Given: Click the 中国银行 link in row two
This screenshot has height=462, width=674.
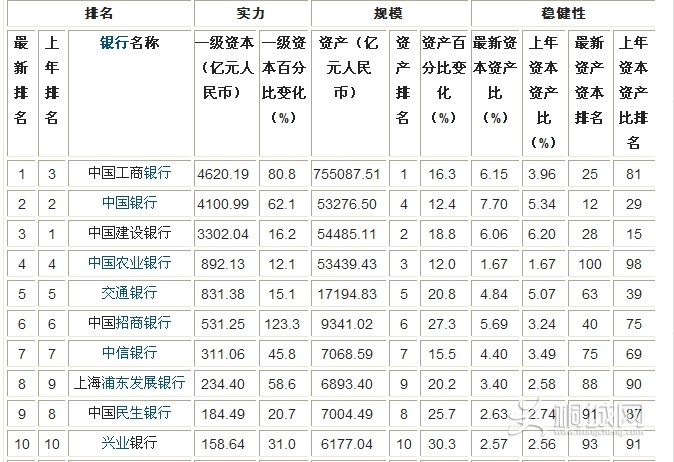Looking at the screenshot, I should [129, 203].
